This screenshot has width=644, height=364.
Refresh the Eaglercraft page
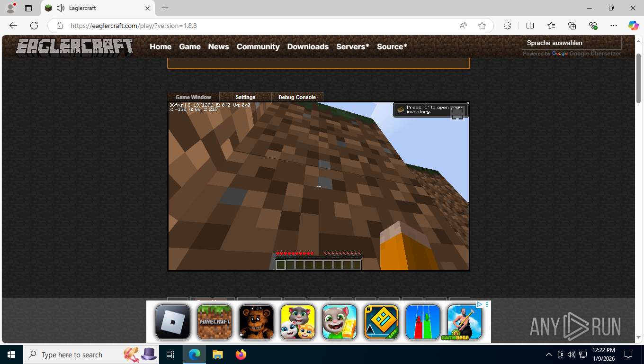34,26
